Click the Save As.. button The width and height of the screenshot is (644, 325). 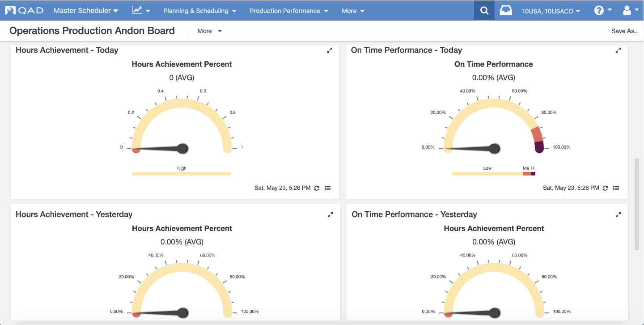click(624, 31)
